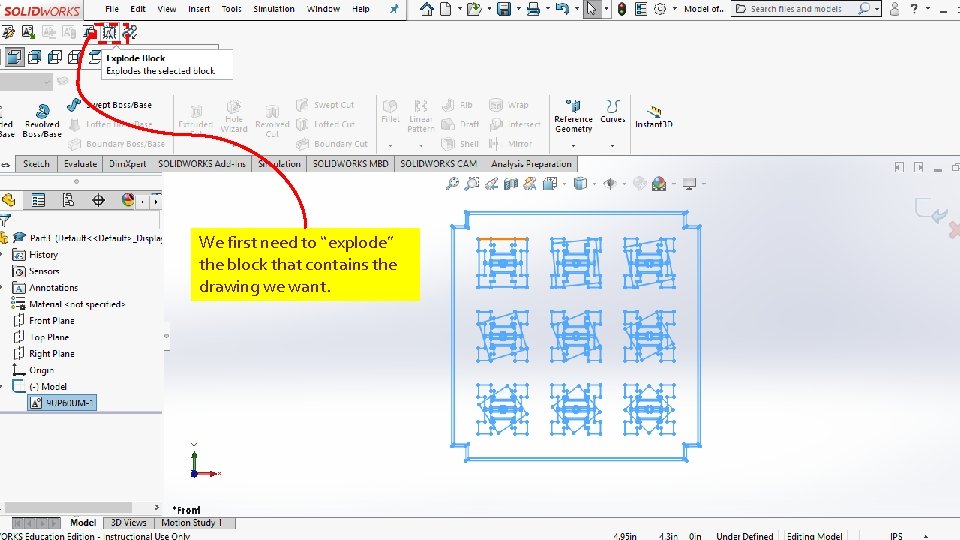Click the Zoom to Area icon
The height and width of the screenshot is (540, 960).
click(x=471, y=183)
